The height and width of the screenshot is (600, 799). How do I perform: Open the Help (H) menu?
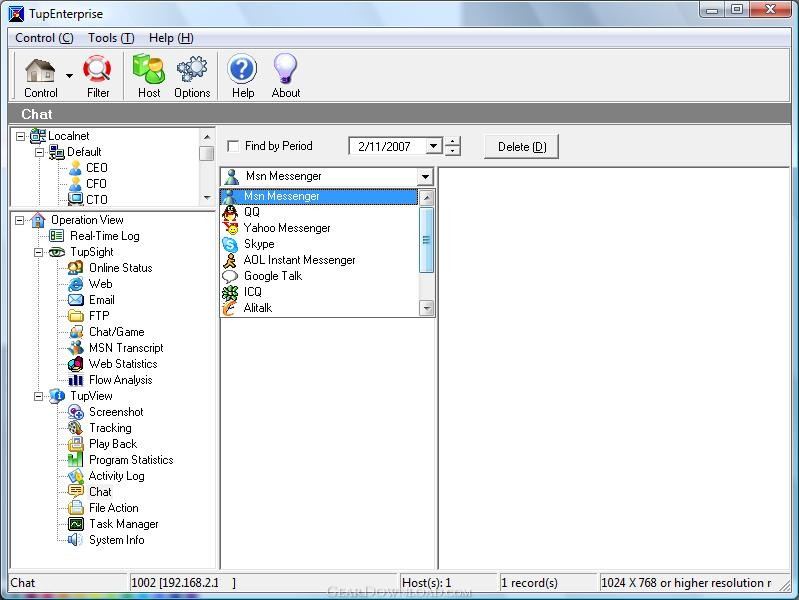tap(171, 38)
